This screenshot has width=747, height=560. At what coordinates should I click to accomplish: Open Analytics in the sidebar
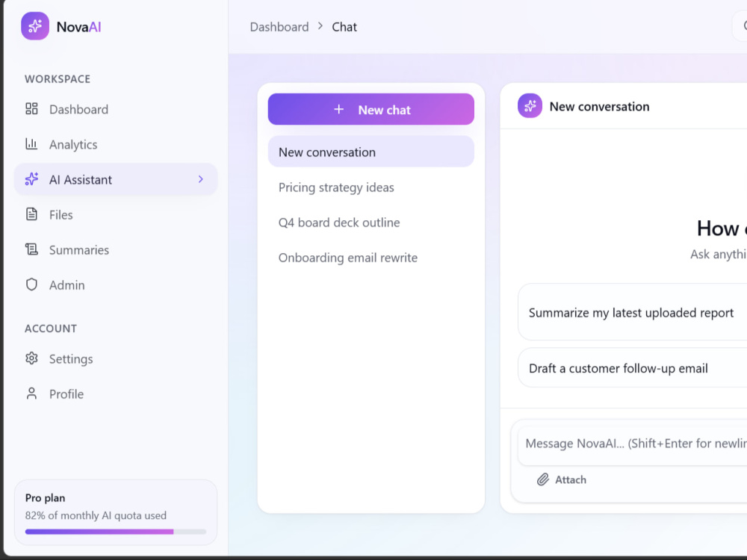pyautogui.click(x=116, y=144)
